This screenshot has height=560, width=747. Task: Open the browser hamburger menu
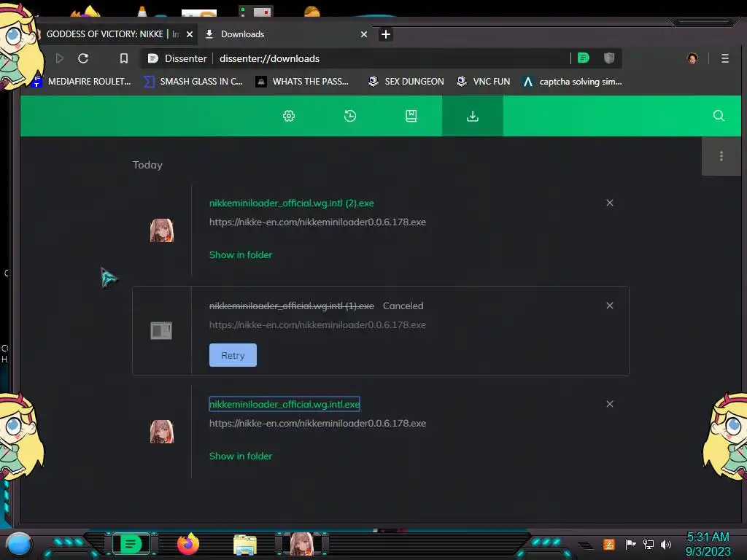[725, 58]
